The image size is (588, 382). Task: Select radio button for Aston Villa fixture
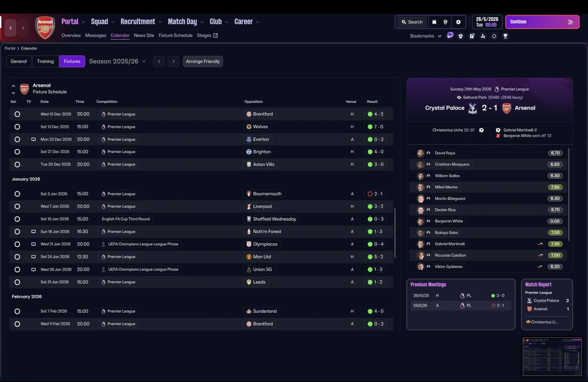pos(17,165)
